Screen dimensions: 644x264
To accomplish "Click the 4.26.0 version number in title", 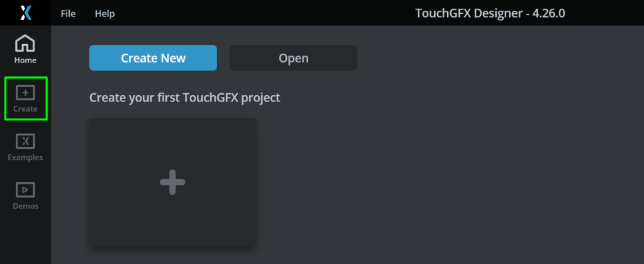I will tap(548, 13).
